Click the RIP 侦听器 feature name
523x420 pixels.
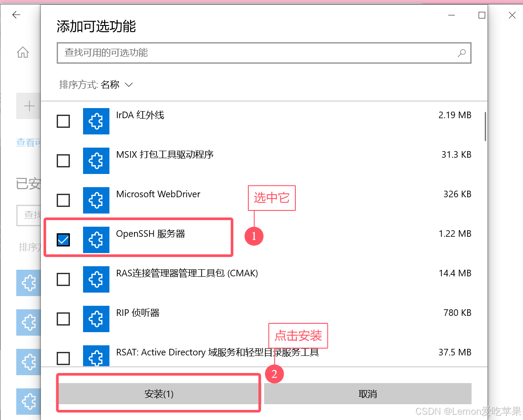tap(138, 313)
